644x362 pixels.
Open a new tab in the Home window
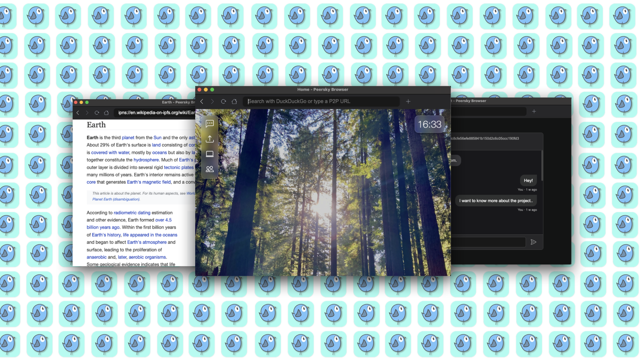click(408, 101)
